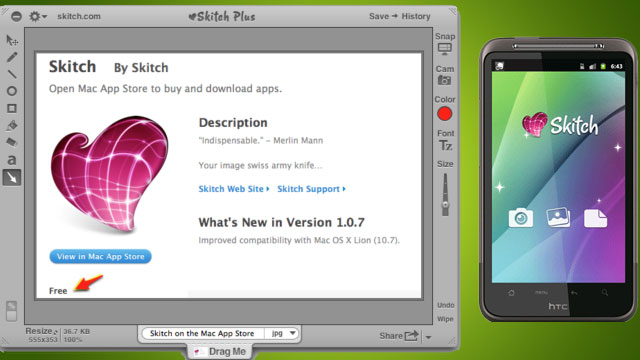Tap the camera icon on phone
The height and width of the screenshot is (360, 640).
point(520,218)
